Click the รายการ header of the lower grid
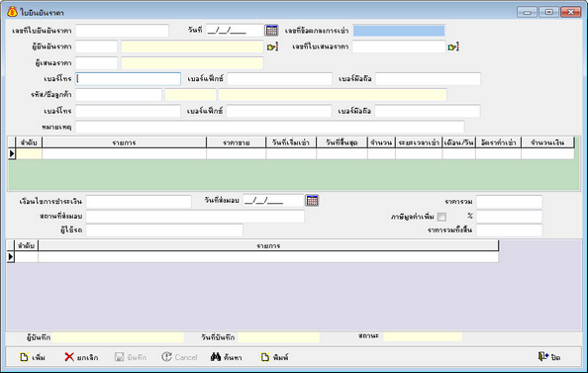This screenshot has height=373, width=588. pyautogui.click(x=268, y=246)
